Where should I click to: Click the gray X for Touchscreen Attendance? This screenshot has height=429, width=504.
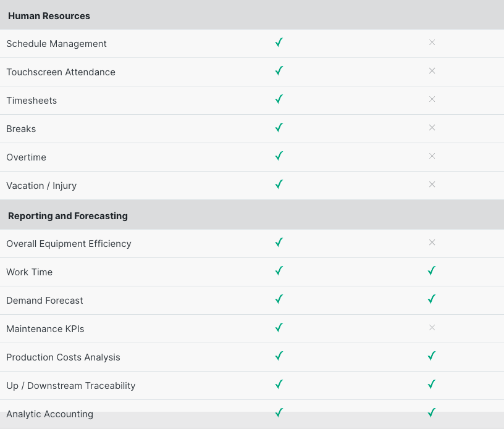pos(432,71)
